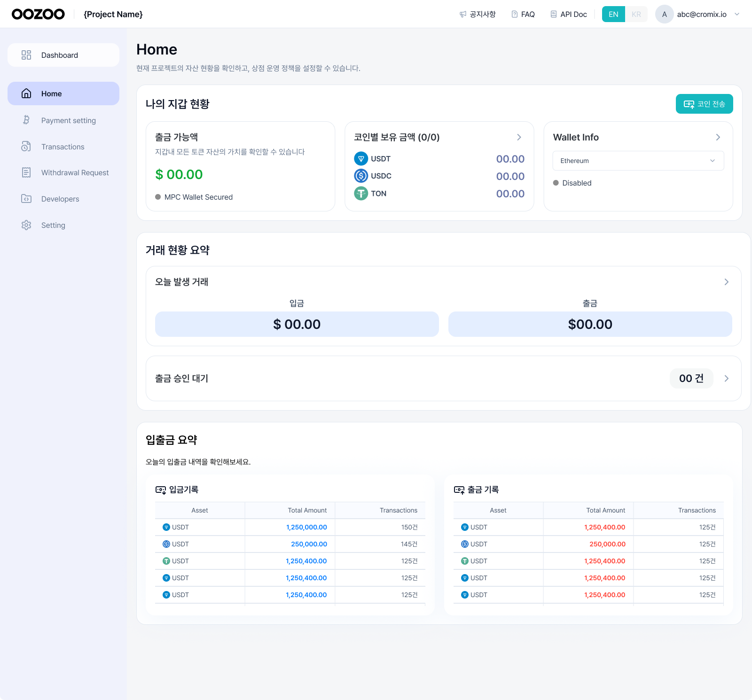The height and width of the screenshot is (700, 752).
Task: Click the Setting gear icon
Action: (26, 225)
